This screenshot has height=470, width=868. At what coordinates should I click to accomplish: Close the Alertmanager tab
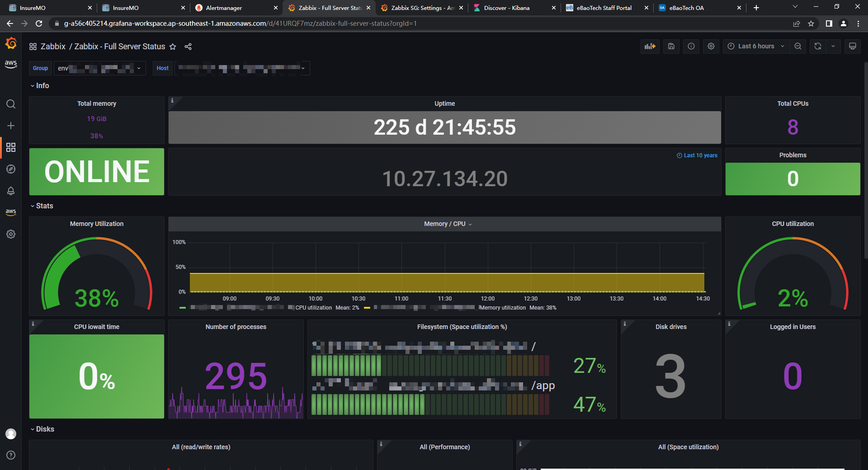click(276, 8)
